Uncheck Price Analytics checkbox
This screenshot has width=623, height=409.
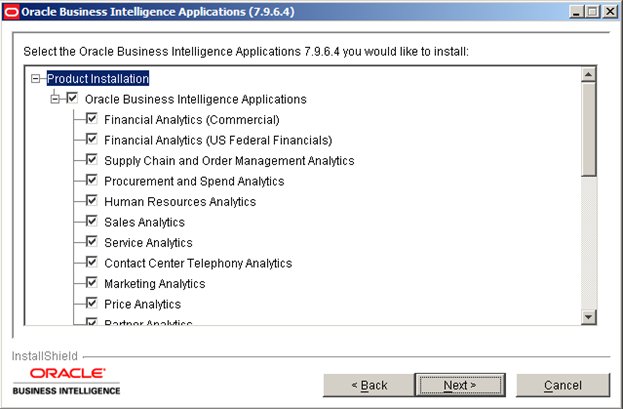92,303
